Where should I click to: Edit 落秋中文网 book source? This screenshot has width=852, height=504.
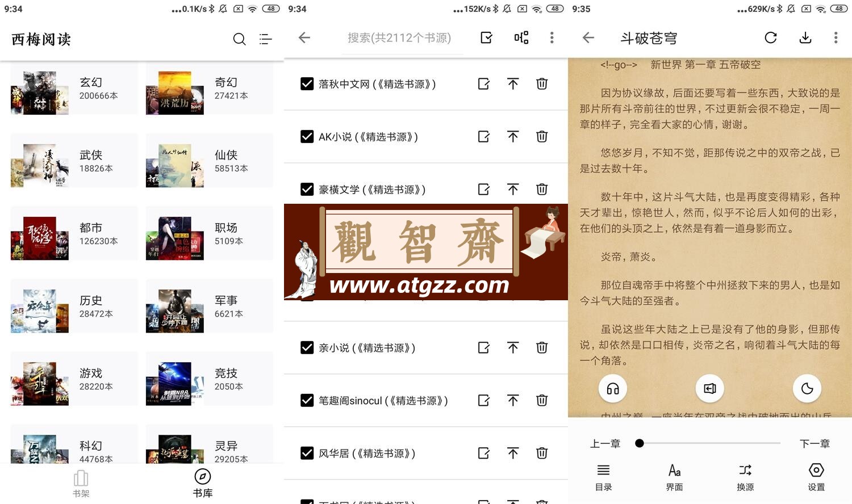484,84
